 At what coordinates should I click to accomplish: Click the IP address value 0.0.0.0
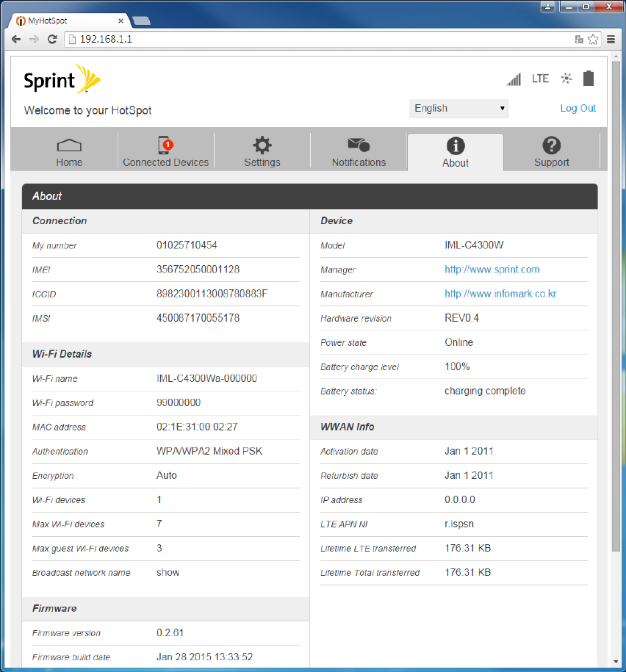460,499
